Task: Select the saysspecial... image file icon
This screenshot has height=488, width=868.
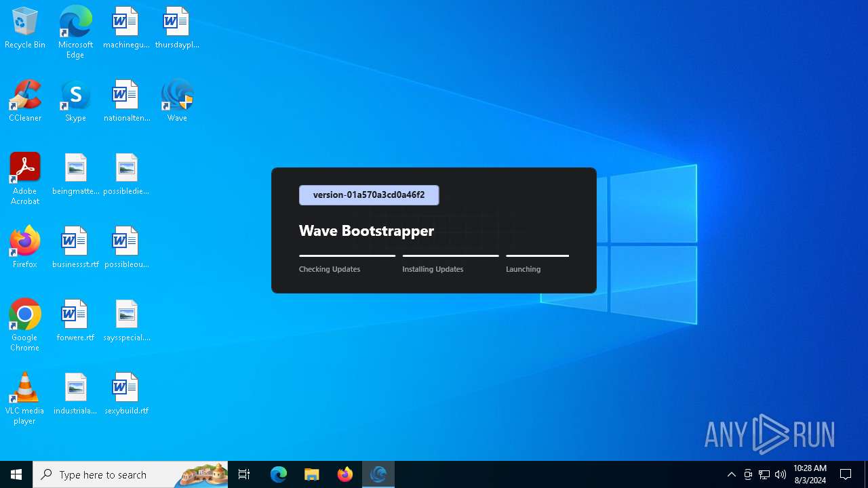Action: pos(126,321)
